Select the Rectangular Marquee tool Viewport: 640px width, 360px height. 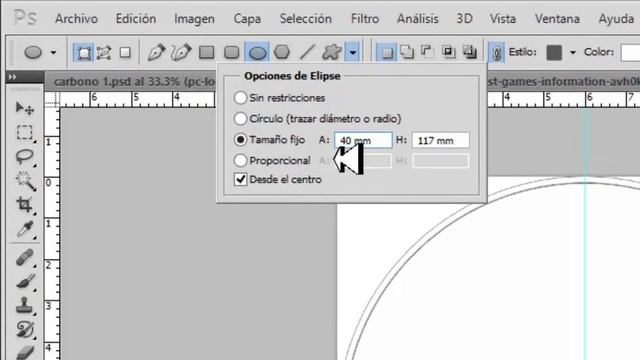(24, 133)
